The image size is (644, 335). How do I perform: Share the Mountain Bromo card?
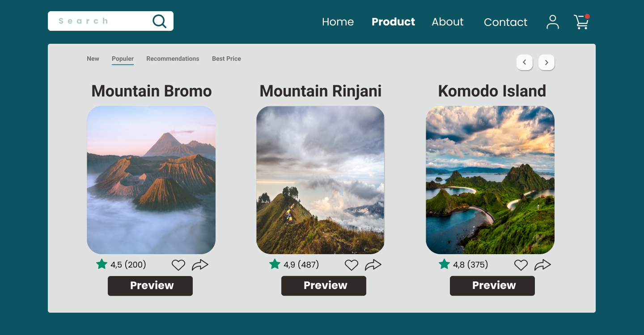point(200,265)
